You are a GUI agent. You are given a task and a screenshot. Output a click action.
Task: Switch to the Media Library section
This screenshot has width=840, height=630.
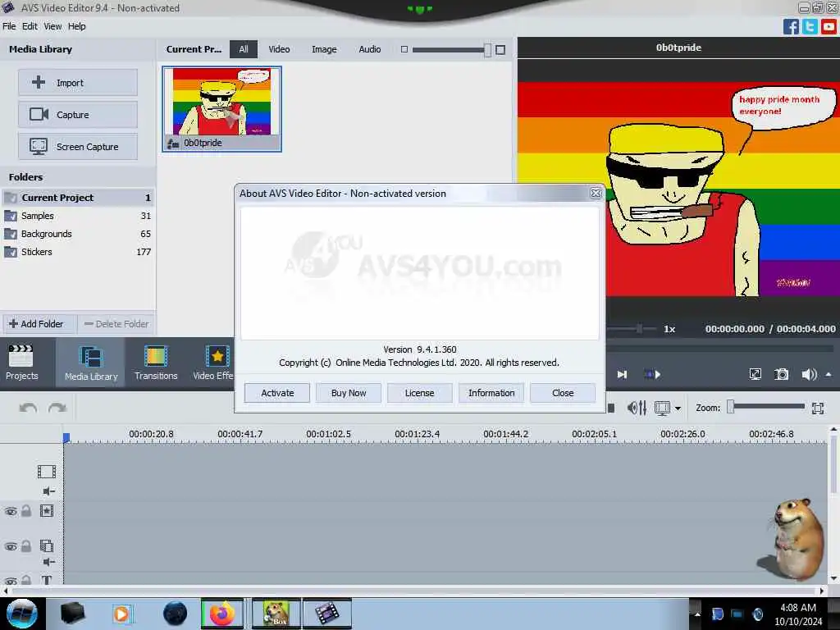click(90, 362)
